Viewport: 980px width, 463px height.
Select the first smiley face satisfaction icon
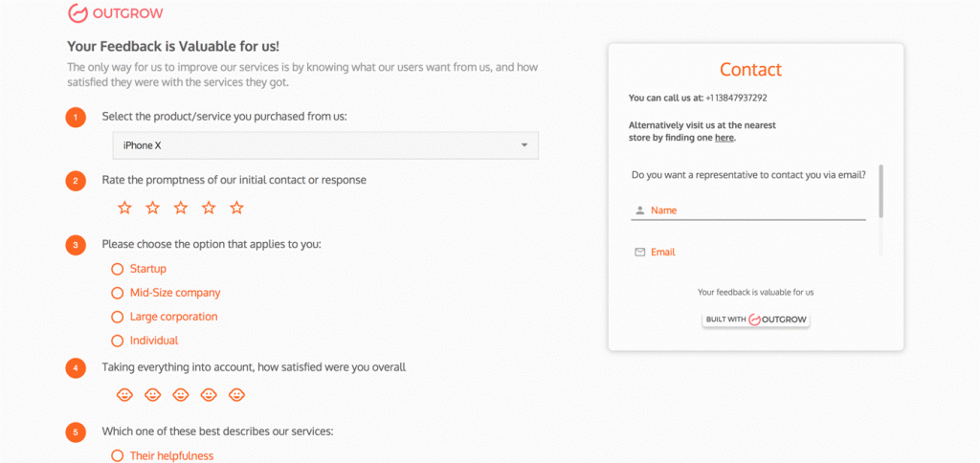[124, 394]
